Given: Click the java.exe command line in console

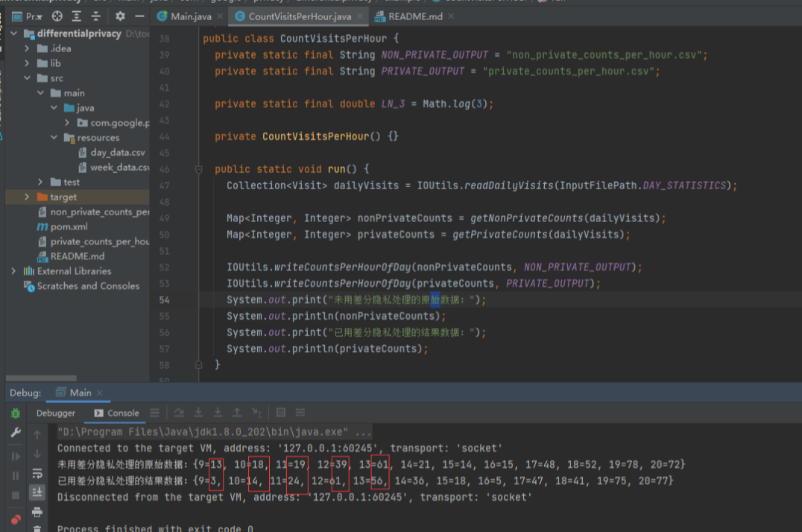Looking at the screenshot, I should (x=215, y=431).
